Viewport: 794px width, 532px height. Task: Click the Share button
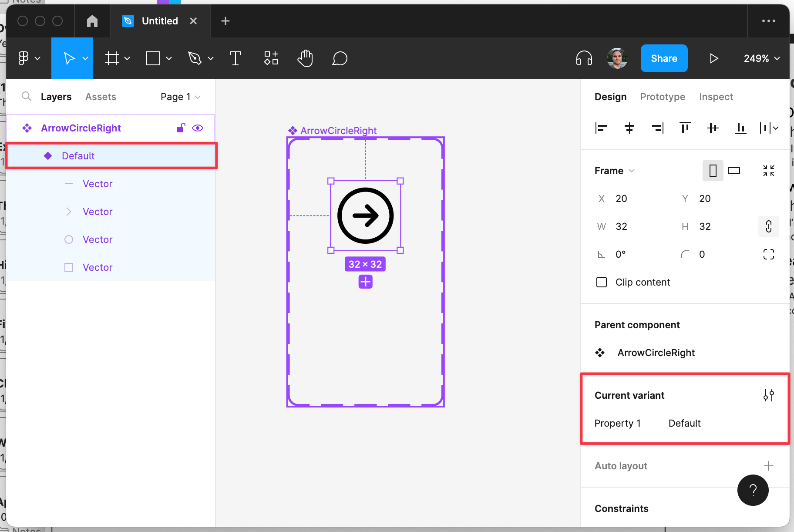point(664,58)
